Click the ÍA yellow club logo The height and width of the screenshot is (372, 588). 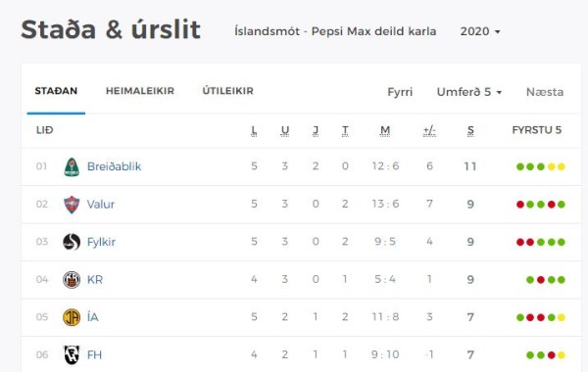[x=72, y=317]
